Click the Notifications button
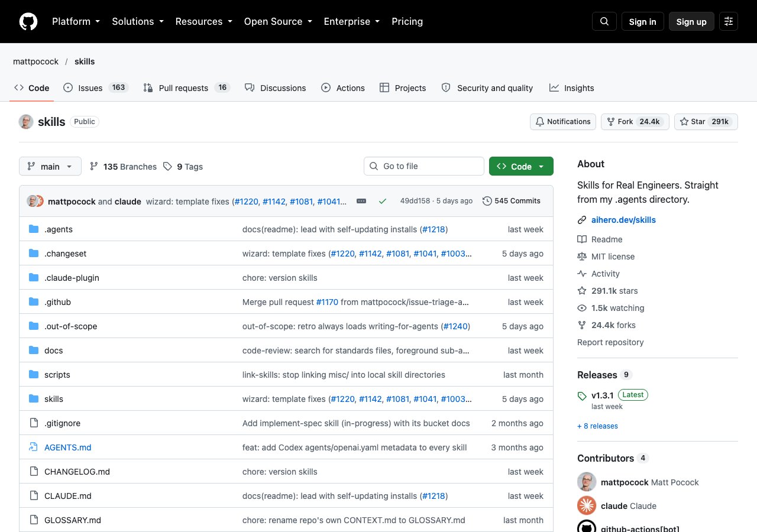 [x=563, y=122]
